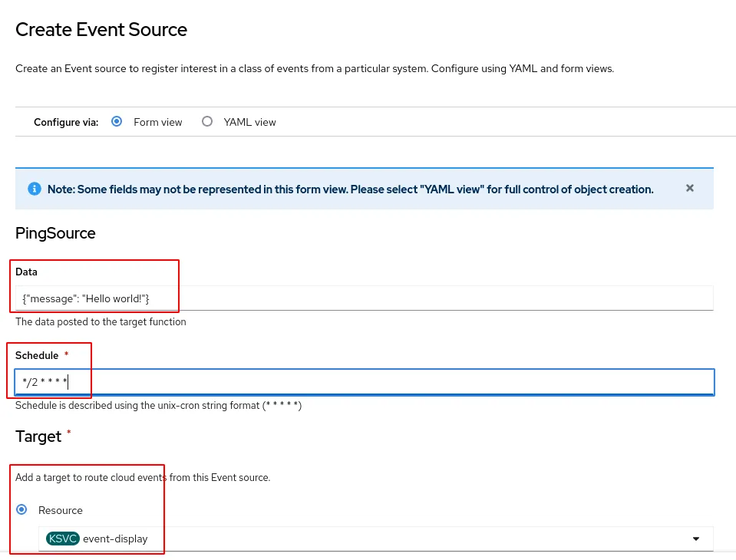Screen dimensions: 736x560
Task: Select the Form view radio button
Action: (117, 121)
